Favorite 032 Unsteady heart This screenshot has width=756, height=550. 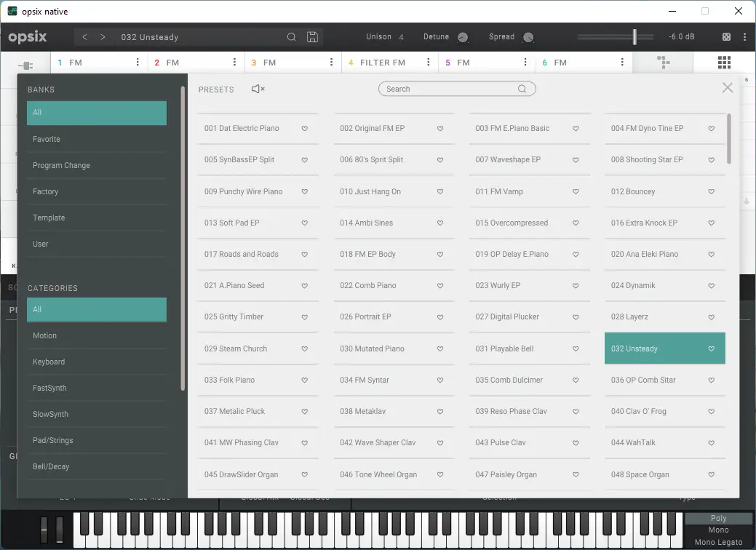click(711, 348)
